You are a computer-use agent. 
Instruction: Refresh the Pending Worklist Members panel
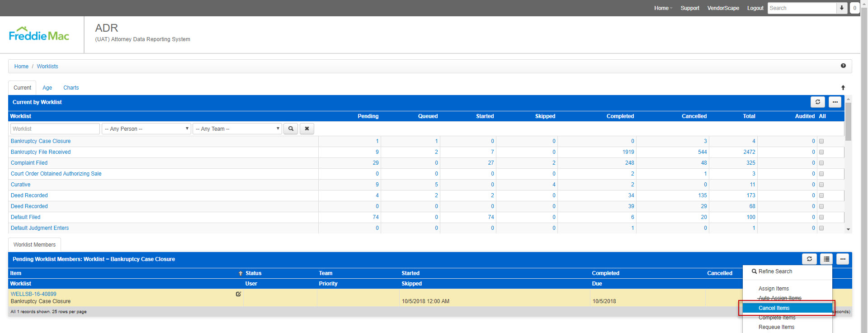coord(809,259)
